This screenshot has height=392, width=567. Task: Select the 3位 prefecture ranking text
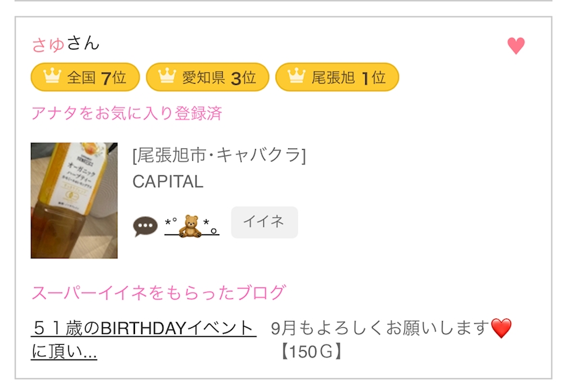(243, 78)
